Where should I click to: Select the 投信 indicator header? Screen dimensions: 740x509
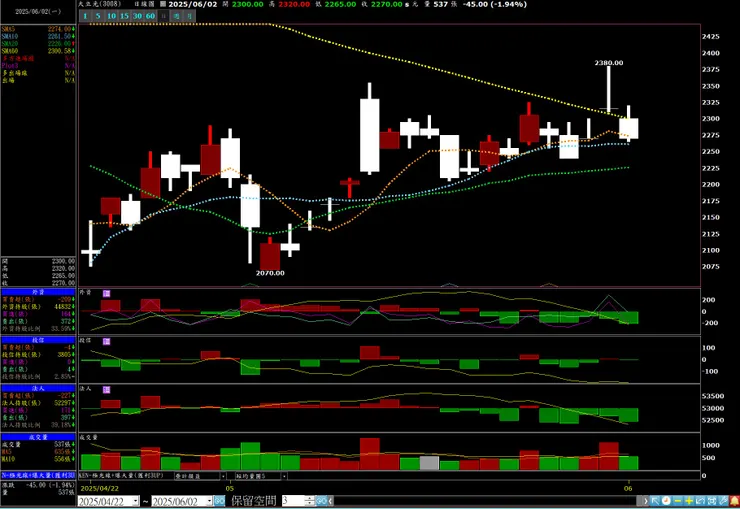(x=38, y=340)
